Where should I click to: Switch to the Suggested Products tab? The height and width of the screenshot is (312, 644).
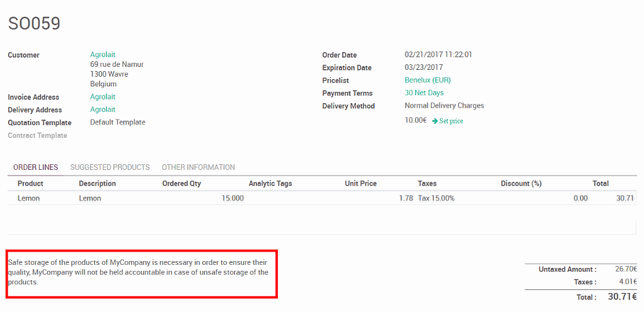pyautogui.click(x=110, y=167)
